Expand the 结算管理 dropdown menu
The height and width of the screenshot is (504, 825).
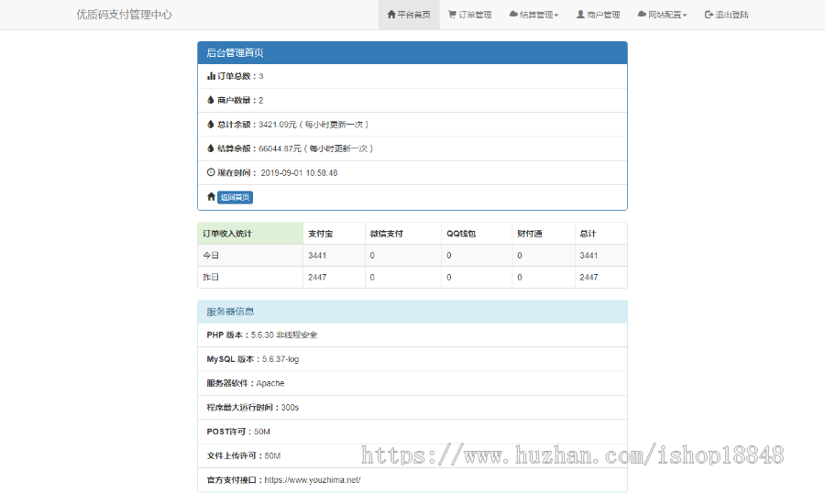[x=534, y=15]
